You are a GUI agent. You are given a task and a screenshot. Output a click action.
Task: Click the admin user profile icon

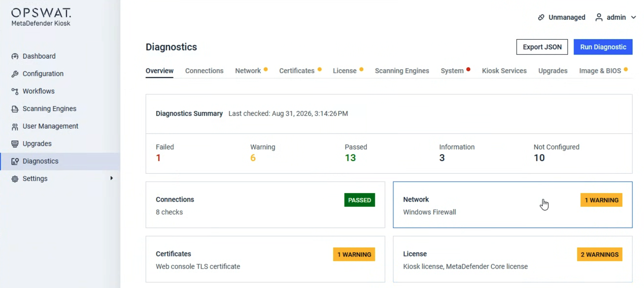(x=599, y=17)
